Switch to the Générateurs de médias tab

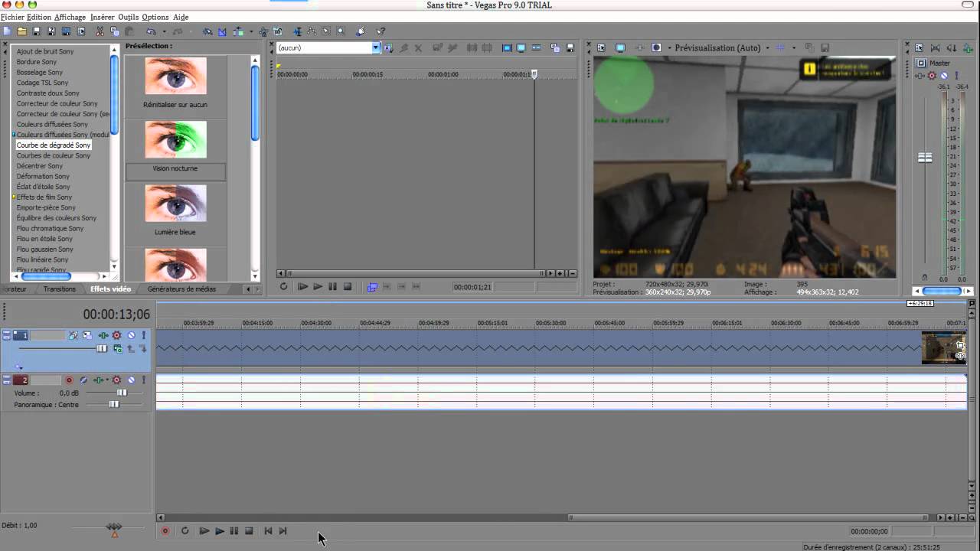(181, 289)
